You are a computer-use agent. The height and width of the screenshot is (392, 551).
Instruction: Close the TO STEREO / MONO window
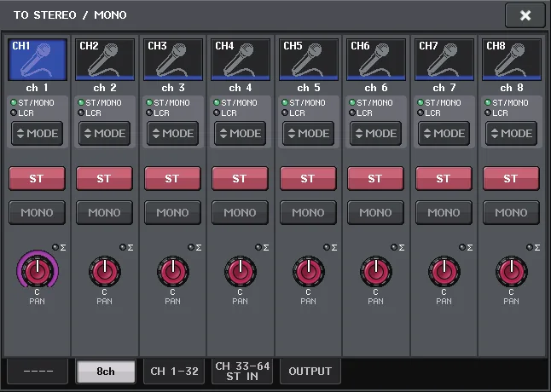pos(525,15)
